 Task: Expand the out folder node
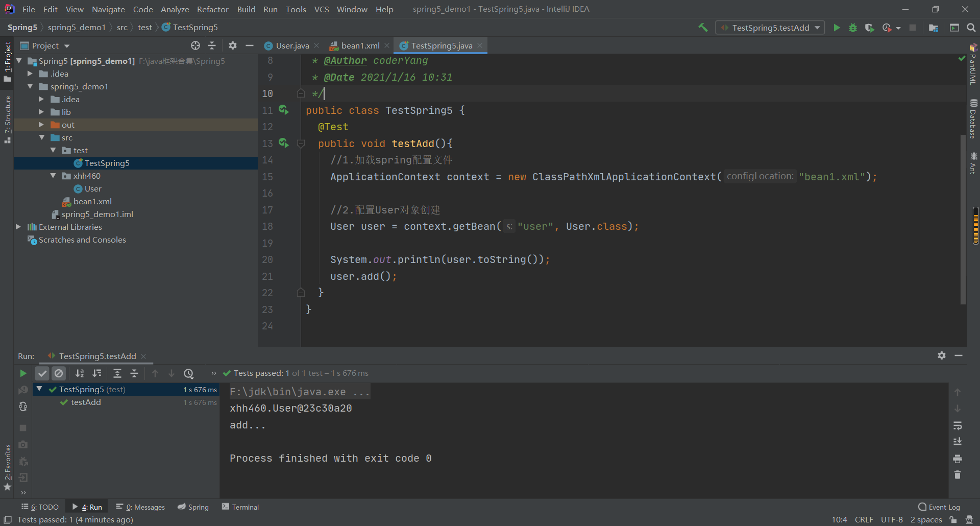click(x=42, y=125)
